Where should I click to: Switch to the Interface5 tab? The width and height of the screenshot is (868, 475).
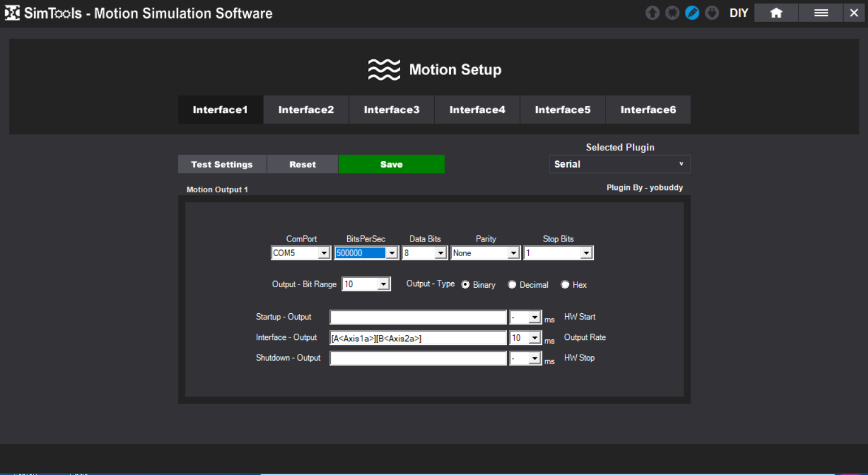pos(563,110)
